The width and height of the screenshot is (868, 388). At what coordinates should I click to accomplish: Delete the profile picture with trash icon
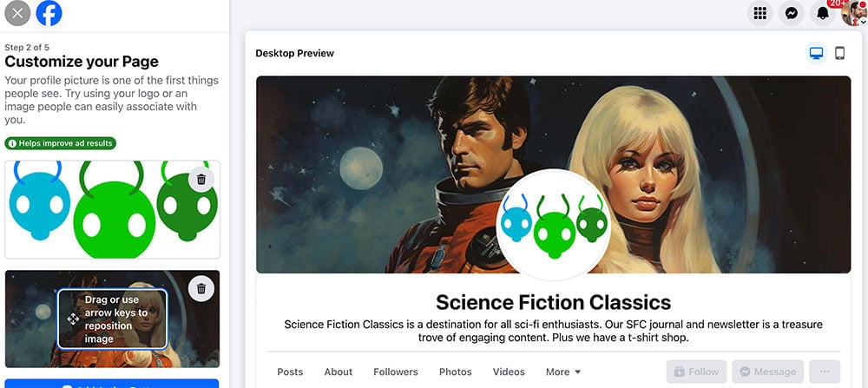point(201,180)
